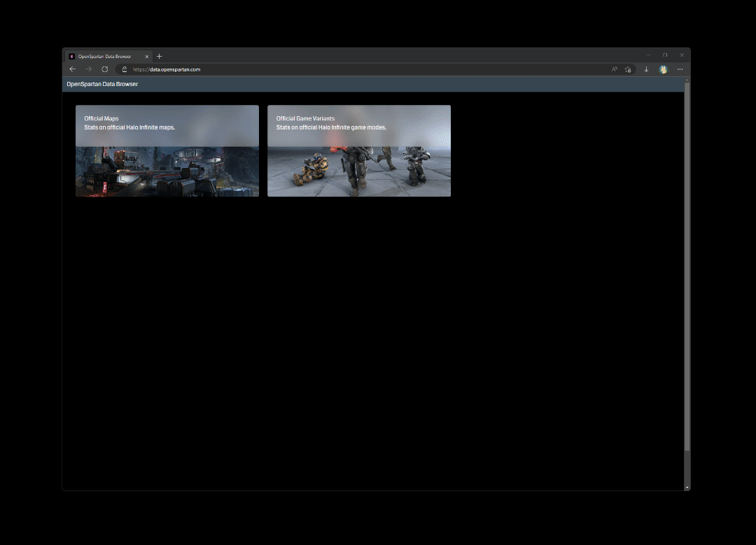Click 'Stats on official Halo Infinite maps.' text
Screen dimensions: 756x545
click(x=129, y=128)
